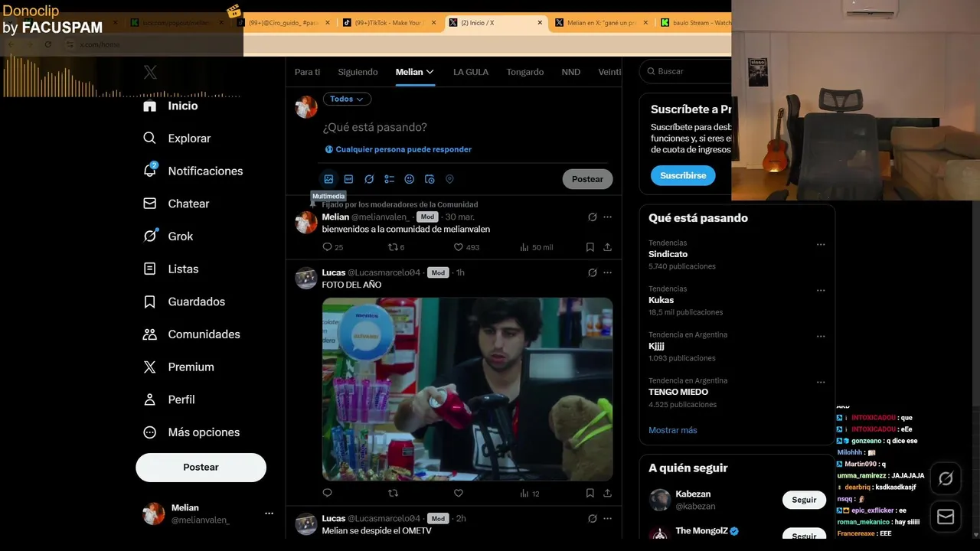Open Guardados bookmarks in sidebar
This screenshot has width=980, height=551.
click(184, 302)
